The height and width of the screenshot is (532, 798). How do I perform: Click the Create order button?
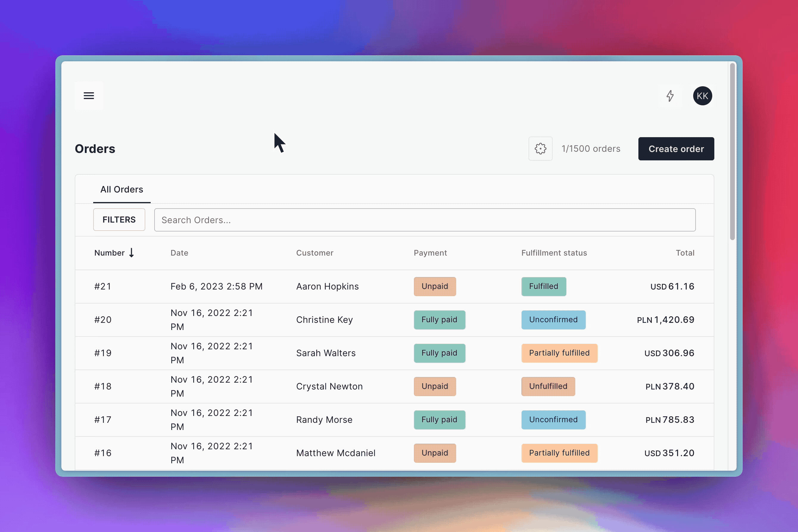(x=676, y=148)
